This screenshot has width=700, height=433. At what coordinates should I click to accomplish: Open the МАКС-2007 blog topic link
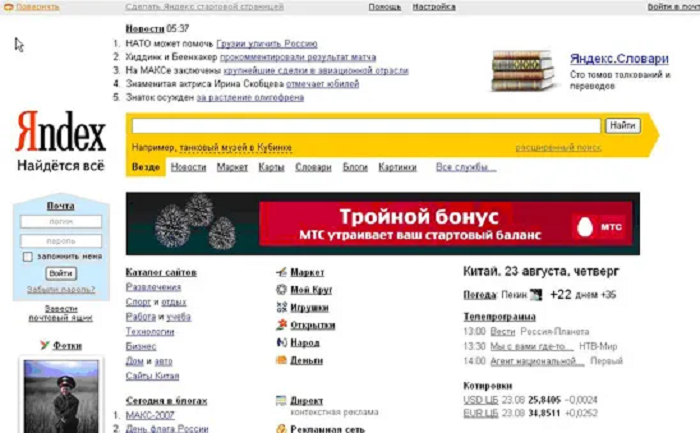click(x=150, y=415)
